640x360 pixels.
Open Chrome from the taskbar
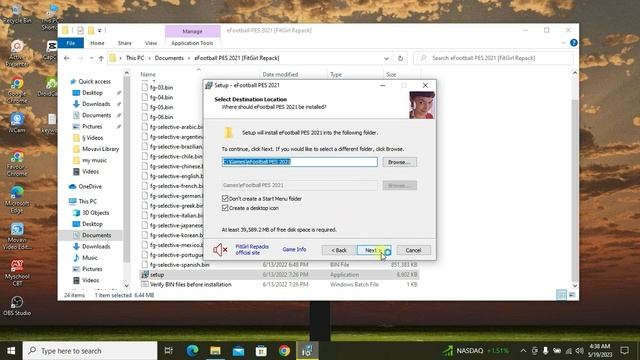(x=284, y=351)
